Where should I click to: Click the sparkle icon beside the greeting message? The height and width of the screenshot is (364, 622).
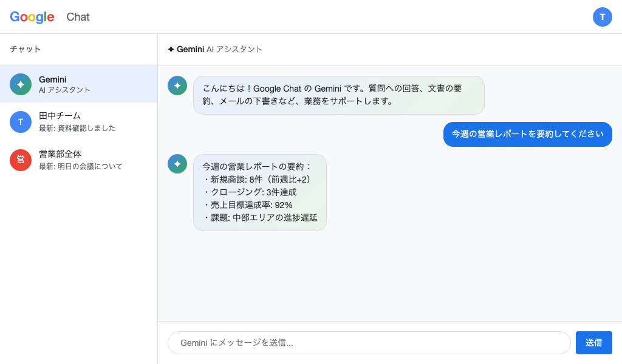(177, 86)
